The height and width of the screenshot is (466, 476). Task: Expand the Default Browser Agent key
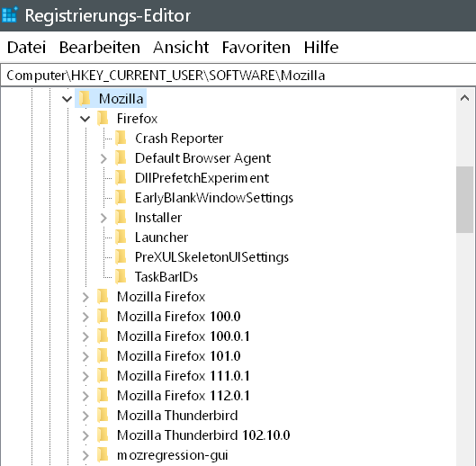click(x=103, y=158)
